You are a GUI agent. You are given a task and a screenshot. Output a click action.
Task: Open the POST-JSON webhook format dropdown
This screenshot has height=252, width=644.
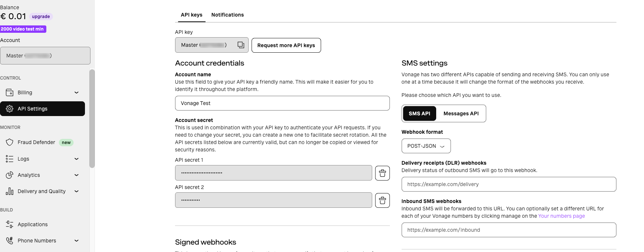point(426,146)
